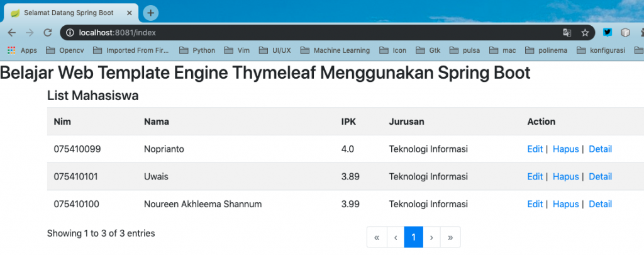Open the mac bookmark folder
Viewport: 644px width, 255px height.
[x=502, y=50]
